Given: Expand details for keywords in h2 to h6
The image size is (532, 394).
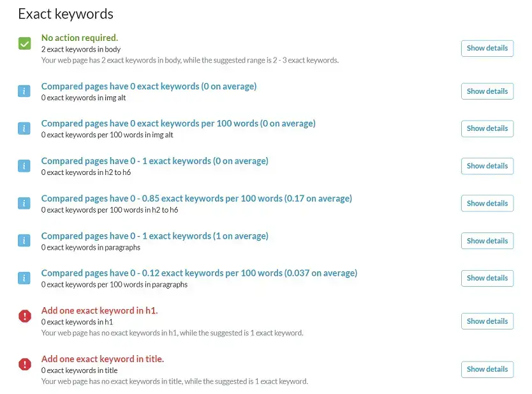Looking at the screenshot, I should click(x=487, y=166).
